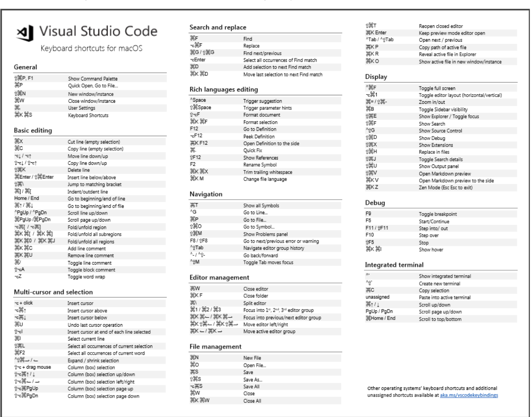Click the 'Rename Symbol' entry
This screenshot has width=532, height=417.
tap(260, 165)
